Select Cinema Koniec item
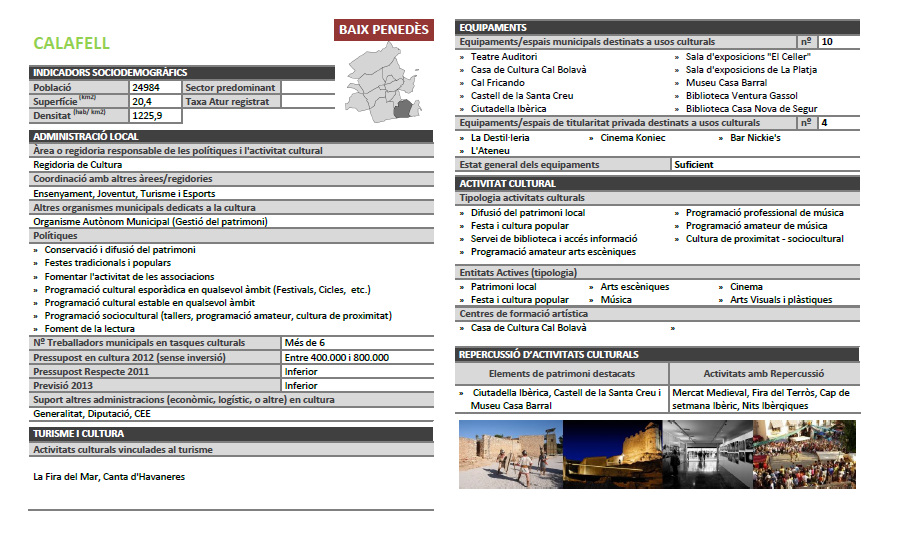 click(x=632, y=138)
